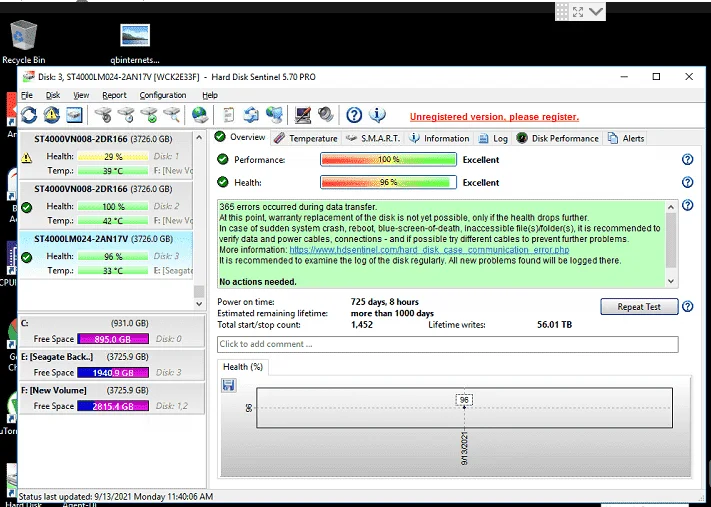Image resolution: width=711 pixels, height=507 pixels.
Task: Select the Disk 2 entry with 100% health
Action: pyautogui.click(x=106, y=205)
